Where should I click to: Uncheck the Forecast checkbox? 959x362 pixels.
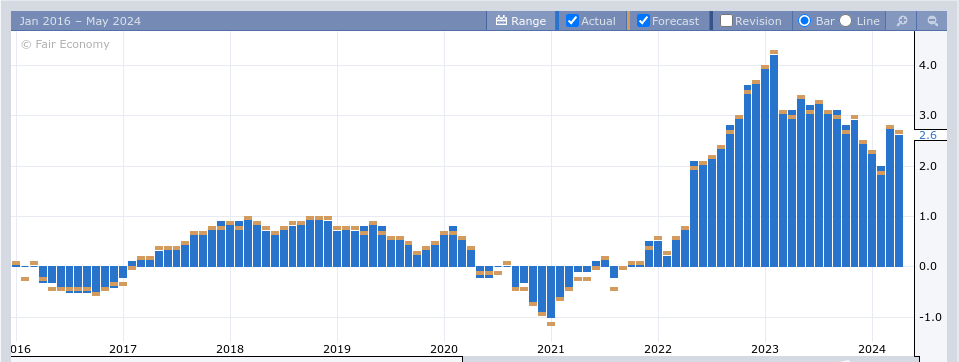point(643,21)
